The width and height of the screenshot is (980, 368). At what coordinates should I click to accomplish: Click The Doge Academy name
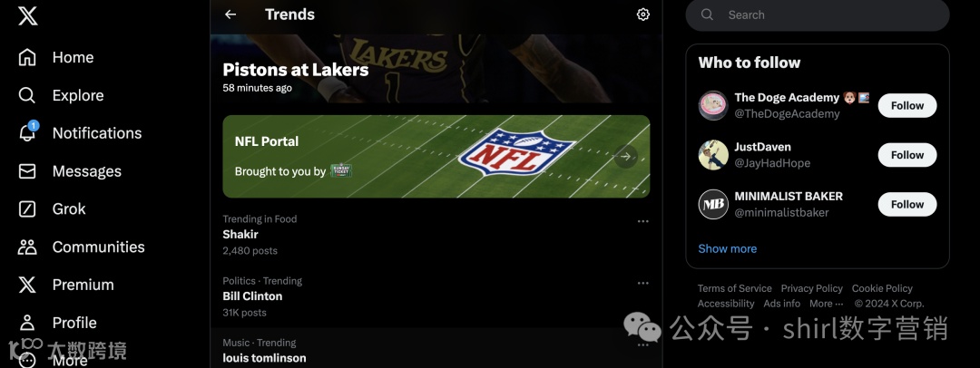pyautogui.click(x=787, y=98)
